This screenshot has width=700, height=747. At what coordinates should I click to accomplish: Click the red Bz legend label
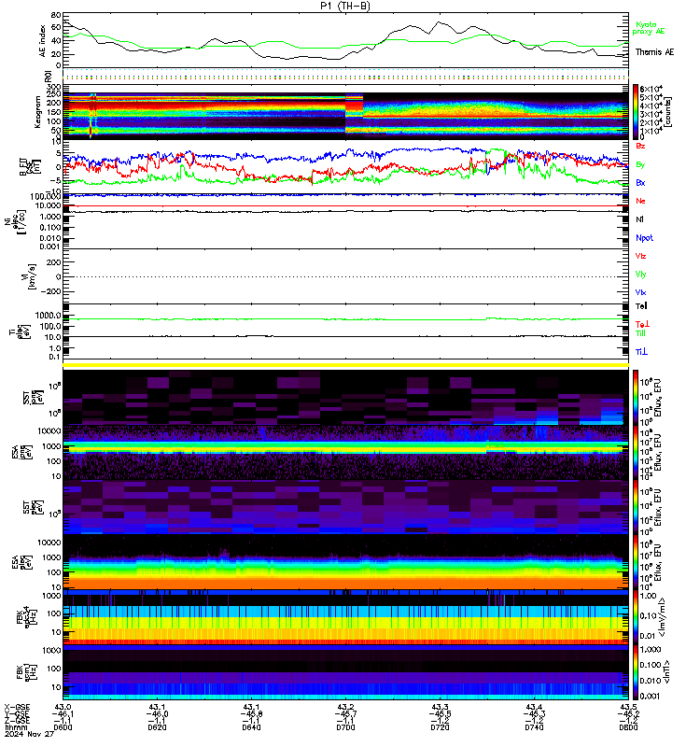(x=640, y=146)
